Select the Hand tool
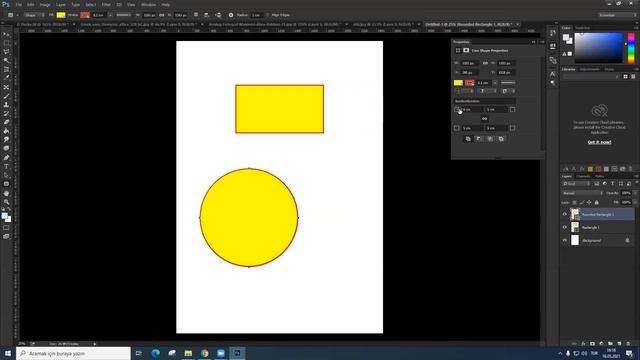Viewport: 640px width, 360px height. point(6,193)
